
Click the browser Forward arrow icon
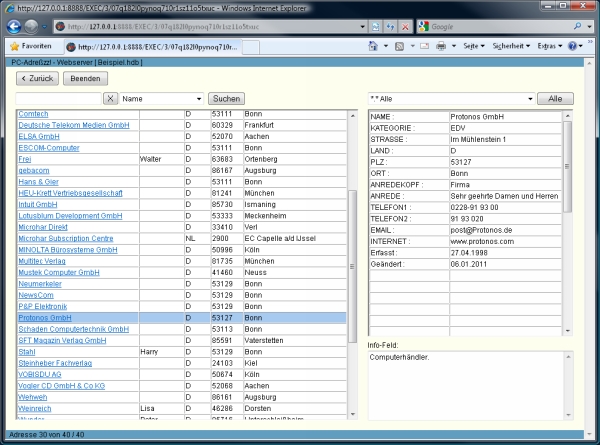[x=32, y=26]
